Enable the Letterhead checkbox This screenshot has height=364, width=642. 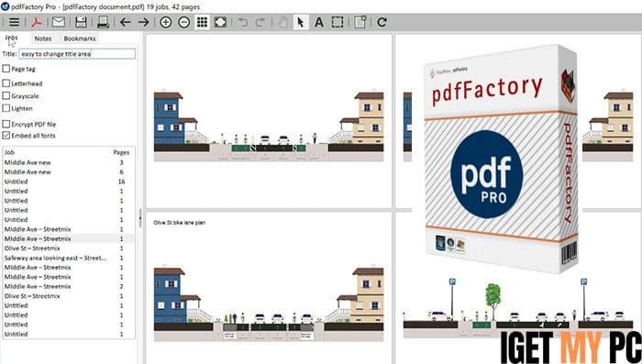coord(6,83)
